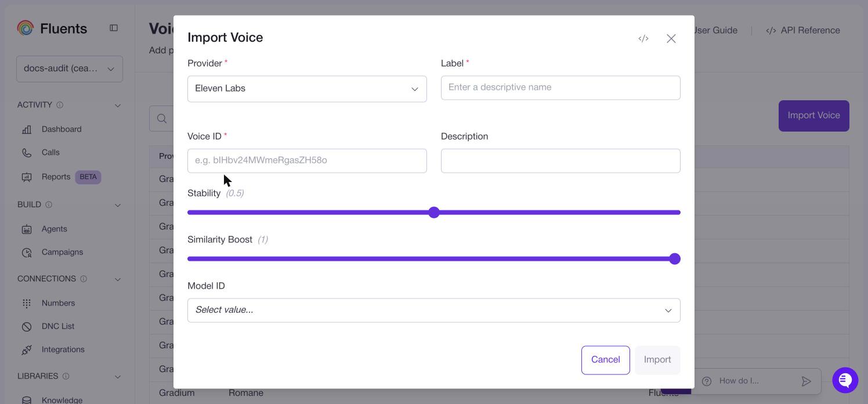This screenshot has width=868, height=404.
Task: Open the Model ID select dropdown
Action: 433,310
